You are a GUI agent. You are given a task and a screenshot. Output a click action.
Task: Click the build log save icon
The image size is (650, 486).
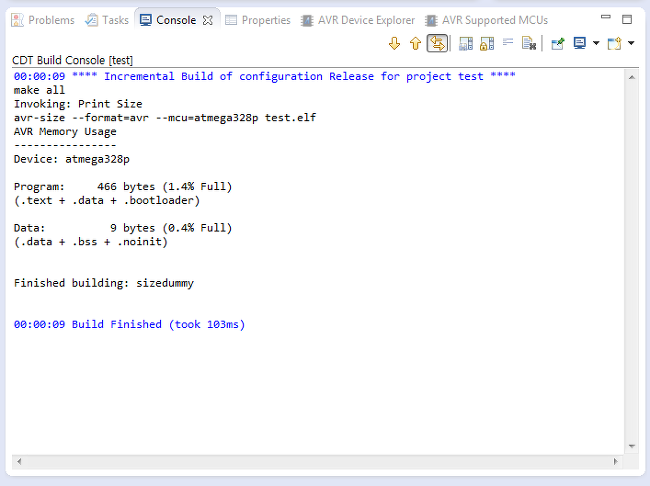[x=466, y=43]
